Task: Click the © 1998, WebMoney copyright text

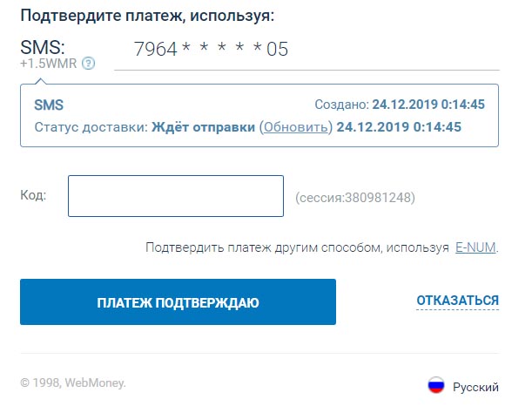Action: [73, 383]
